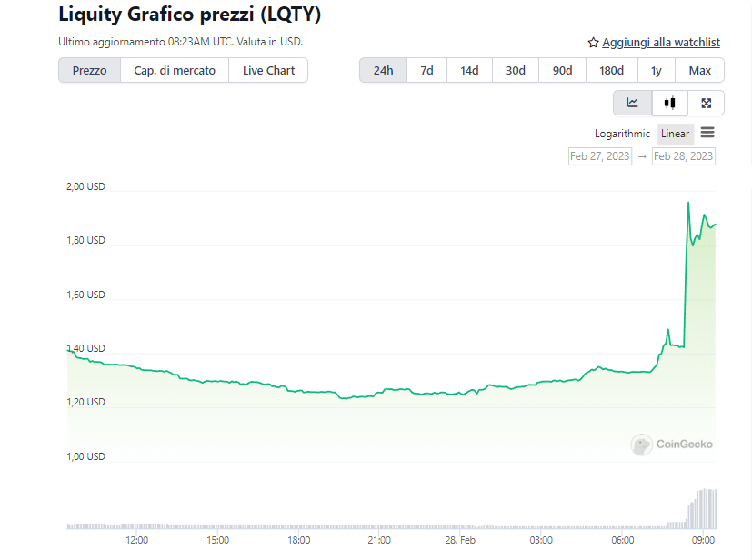Show the Max time range
The height and width of the screenshot is (560, 752).
(x=700, y=71)
